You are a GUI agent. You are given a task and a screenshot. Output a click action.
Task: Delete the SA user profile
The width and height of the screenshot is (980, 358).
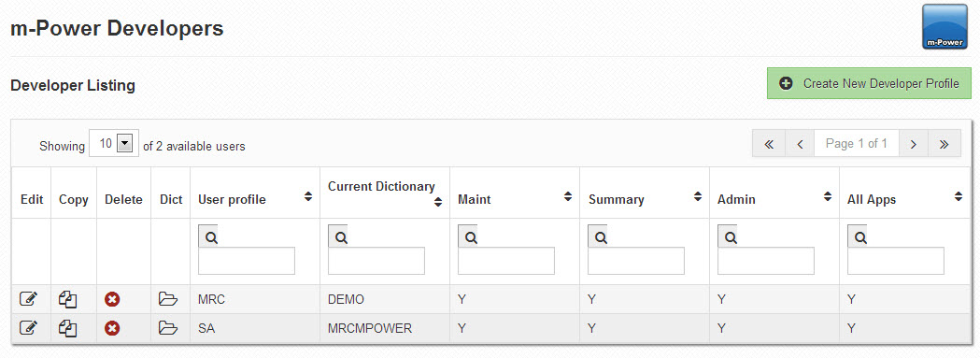click(112, 328)
